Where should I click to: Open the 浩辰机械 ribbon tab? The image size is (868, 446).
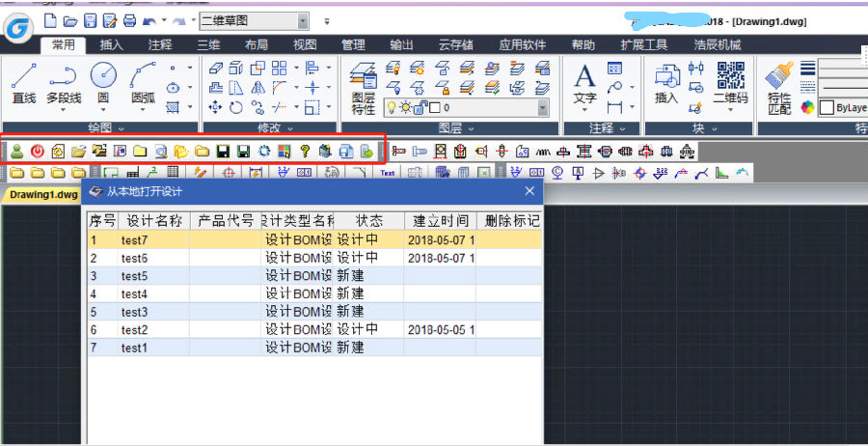(718, 44)
